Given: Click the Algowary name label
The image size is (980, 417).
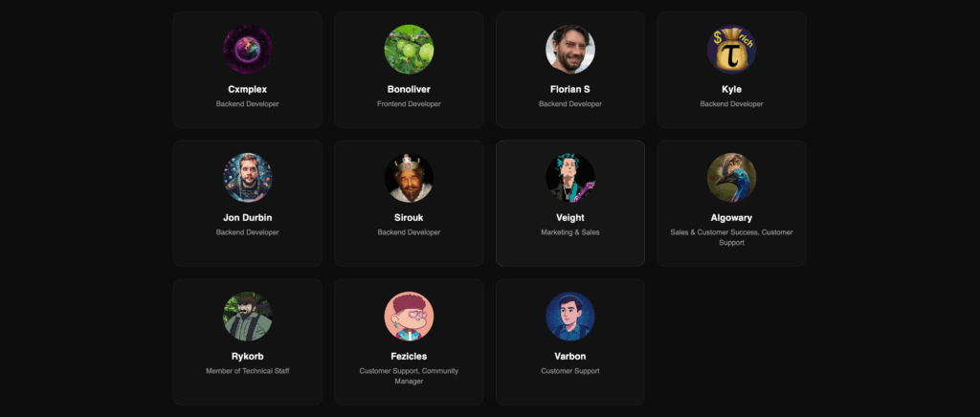Looking at the screenshot, I should [731, 218].
